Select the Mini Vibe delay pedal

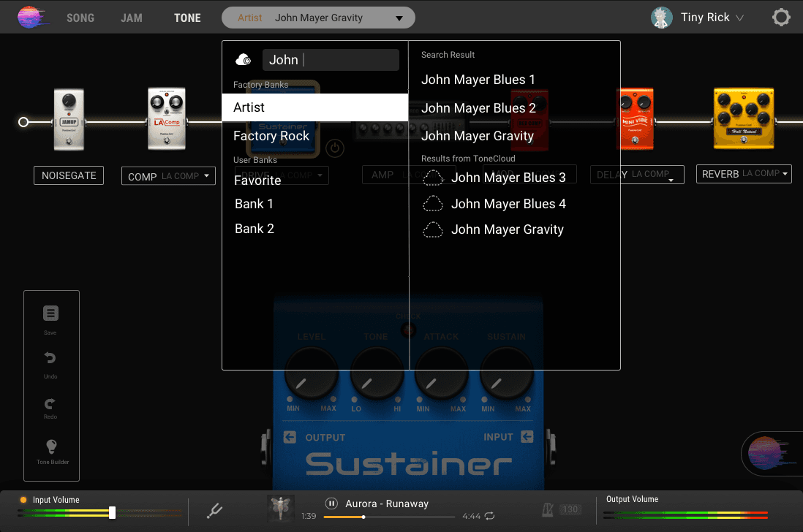click(636, 118)
